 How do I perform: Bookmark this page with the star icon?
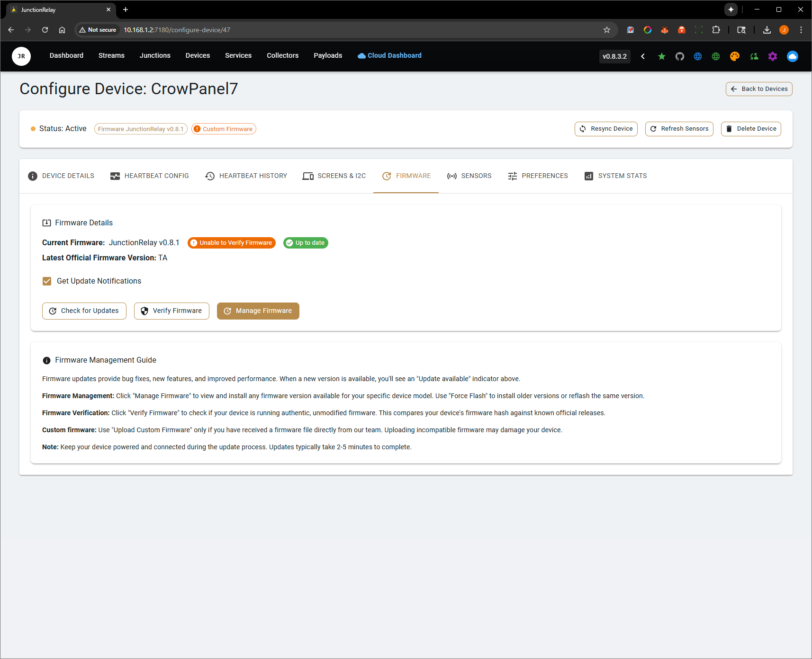click(x=607, y=30)
